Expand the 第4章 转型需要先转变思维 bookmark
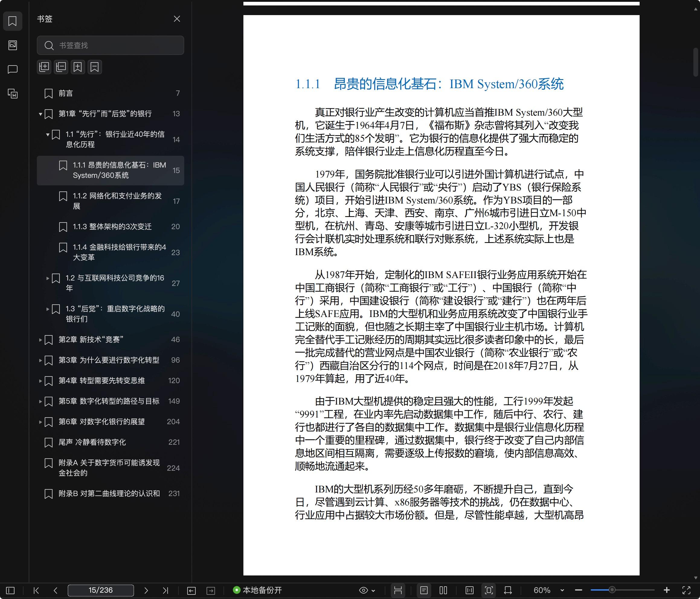This screenshot has width=700, height=599. click(40, 381)
